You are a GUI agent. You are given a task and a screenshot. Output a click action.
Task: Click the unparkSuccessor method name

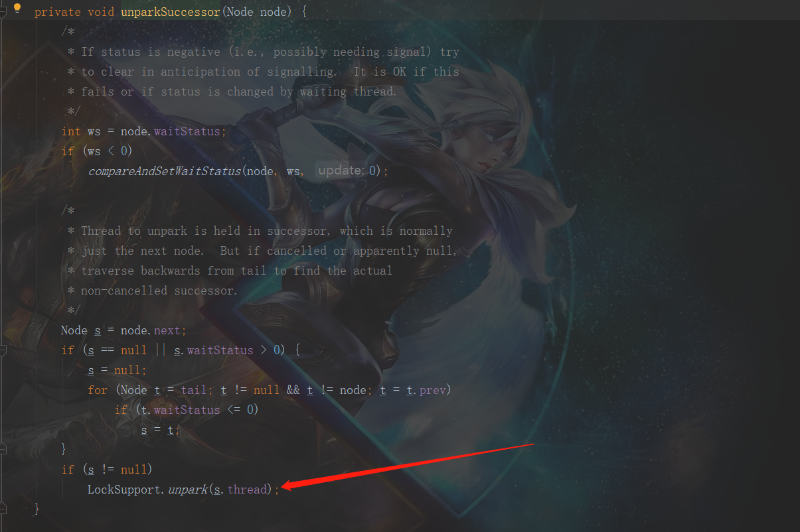[170, 12]
